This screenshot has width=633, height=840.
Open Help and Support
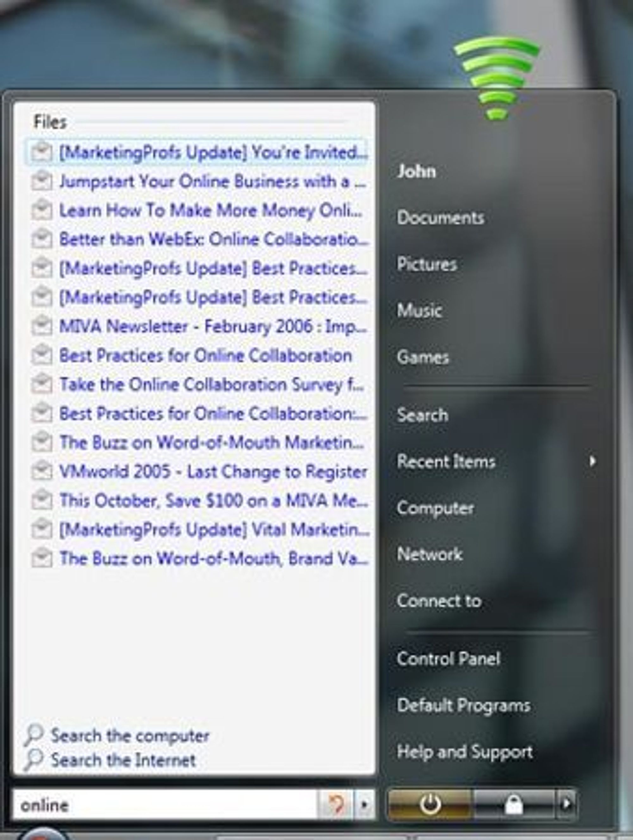click(x=465, y=752)
